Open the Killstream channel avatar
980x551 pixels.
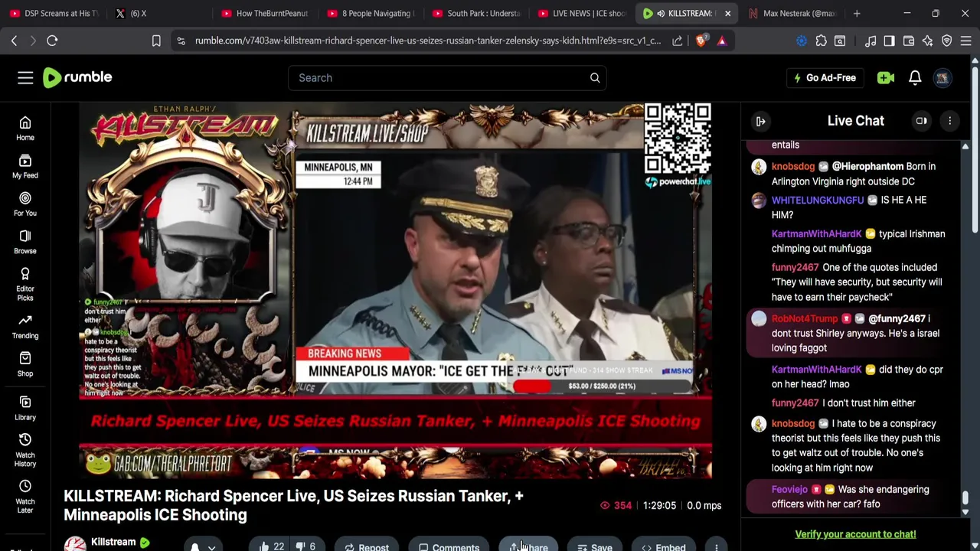(75, 544)
